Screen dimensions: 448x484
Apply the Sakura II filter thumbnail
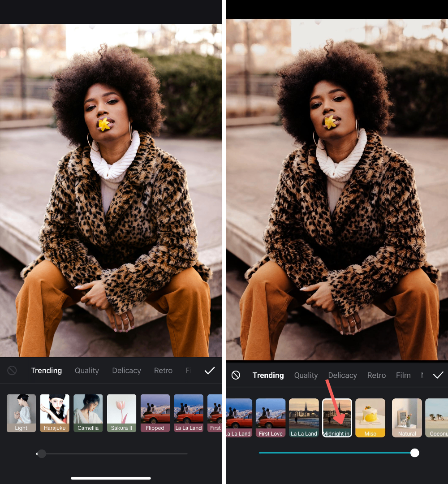(x=121, y=413)
